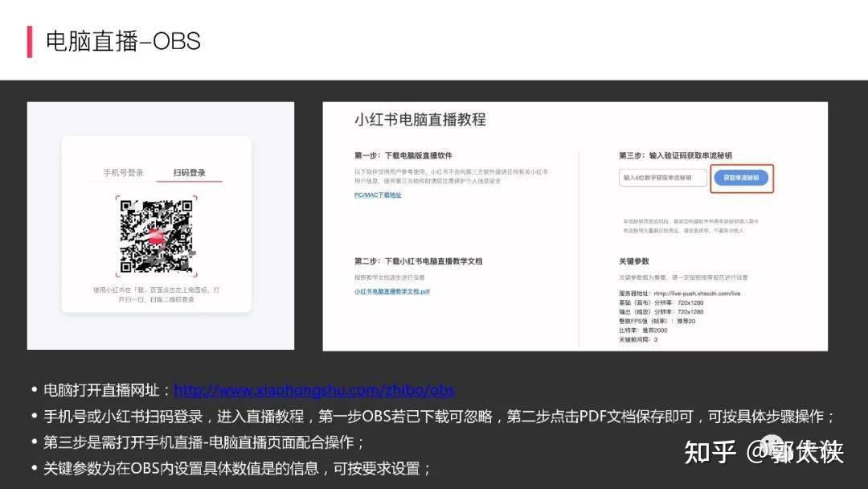Click the 关键参数 heading
The width and height of the screenshot is (868, 489).
[x=634, y=261]
